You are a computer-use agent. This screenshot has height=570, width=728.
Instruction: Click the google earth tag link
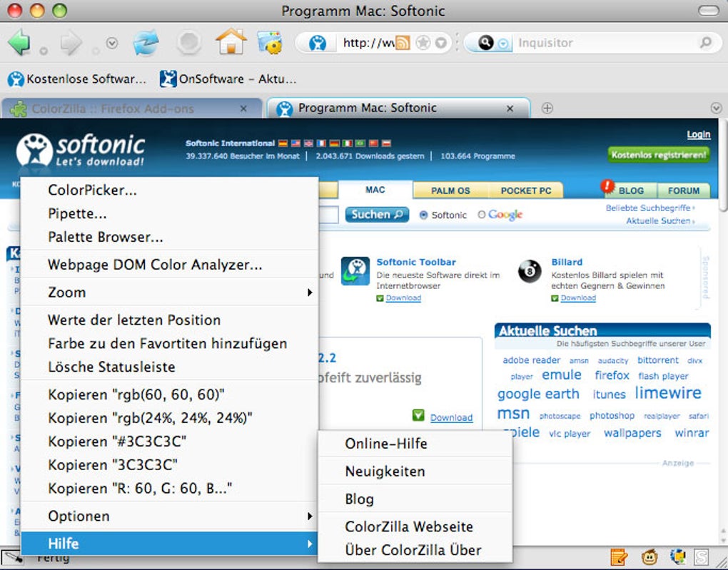(x=538, y=394)
